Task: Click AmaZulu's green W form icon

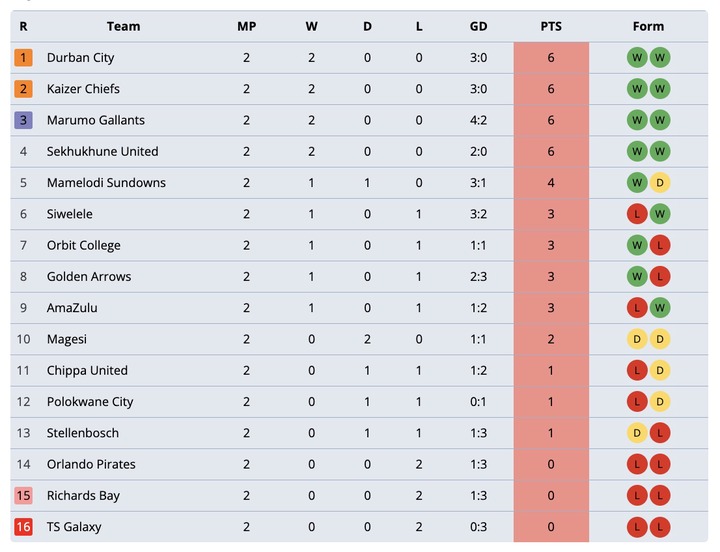Action: pyautogui.click(x=660, y=308)
